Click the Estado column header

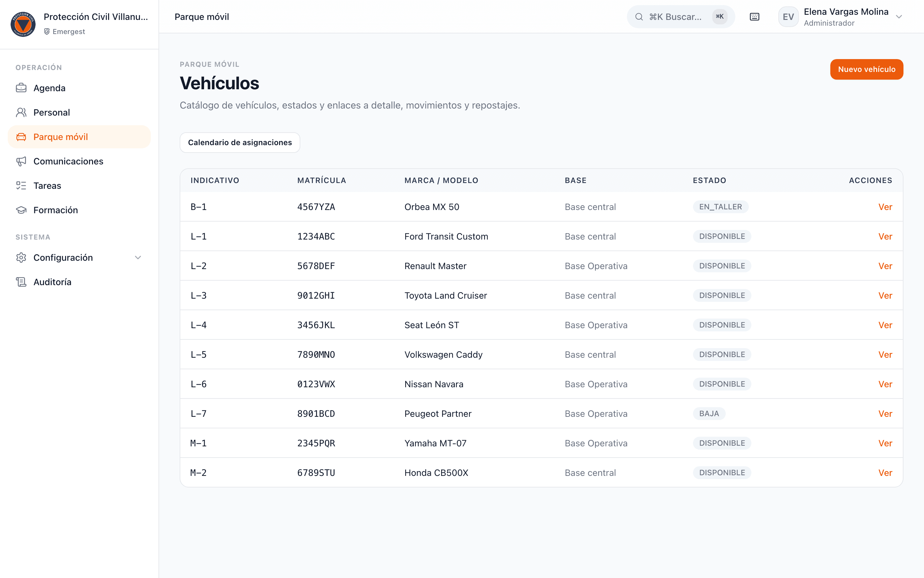709,180
